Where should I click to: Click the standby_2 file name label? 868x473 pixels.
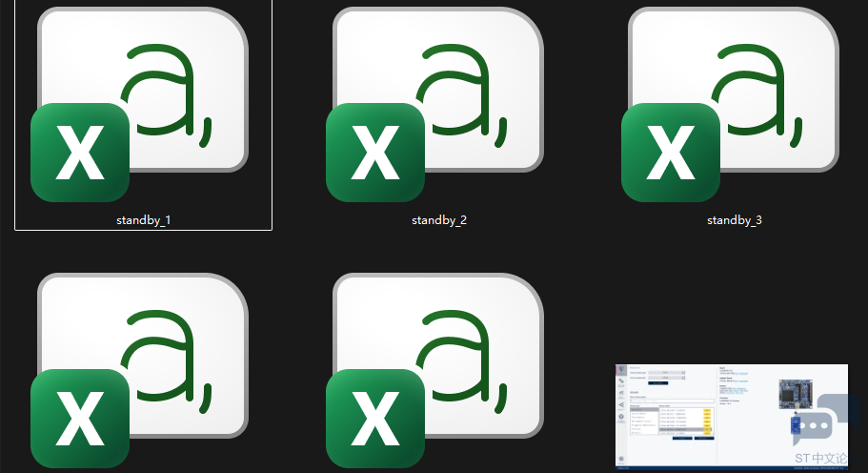pos(439,220)
